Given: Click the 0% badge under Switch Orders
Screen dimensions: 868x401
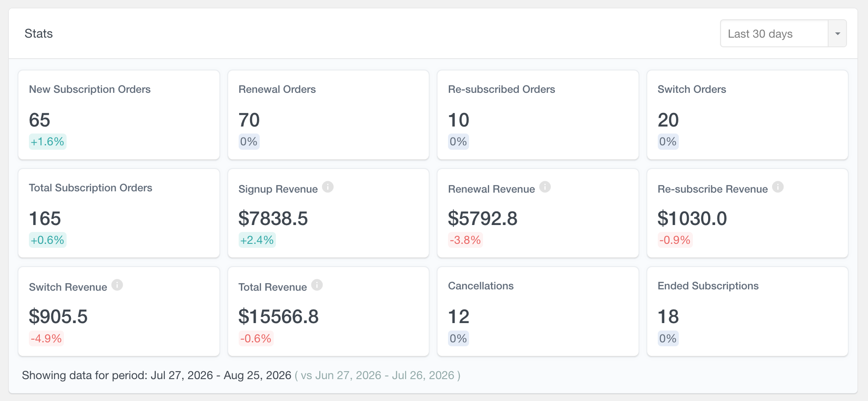Looking at the screenshot, I should coord(668,141).
